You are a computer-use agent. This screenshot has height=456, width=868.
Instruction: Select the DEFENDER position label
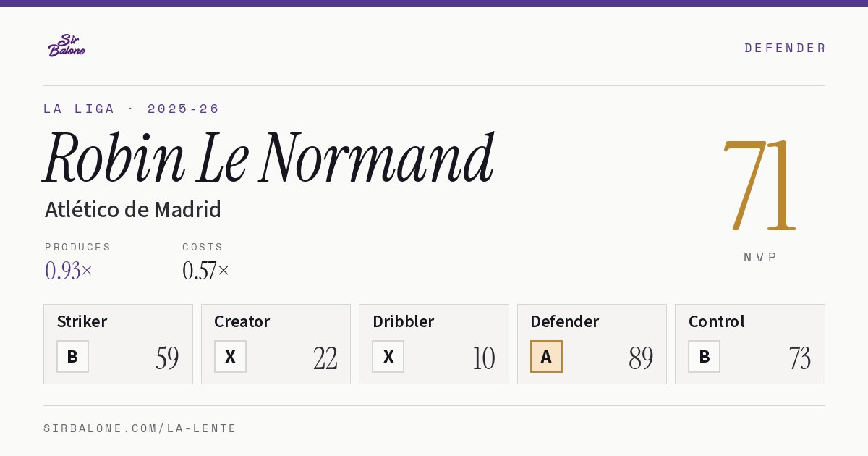tap(785, 48)
